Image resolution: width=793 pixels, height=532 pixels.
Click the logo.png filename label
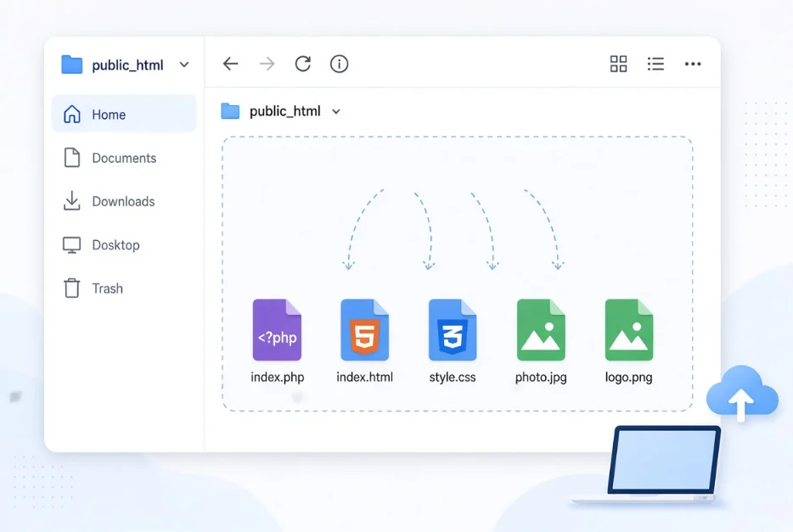click(628, 378)
